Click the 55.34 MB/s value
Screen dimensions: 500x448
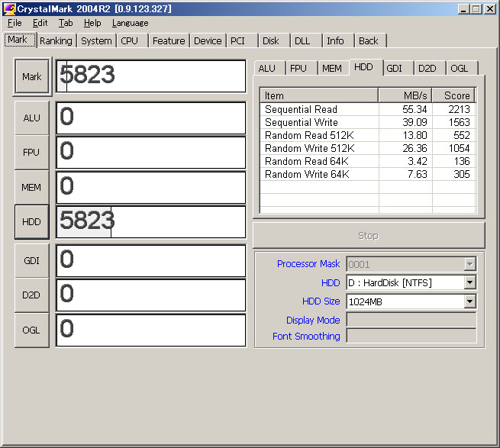coord(415,109)
